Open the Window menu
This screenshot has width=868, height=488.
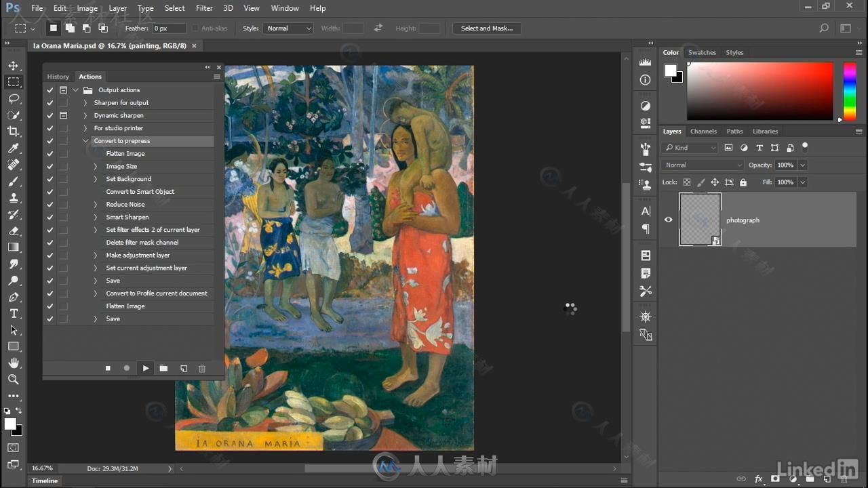coord(285,8)
